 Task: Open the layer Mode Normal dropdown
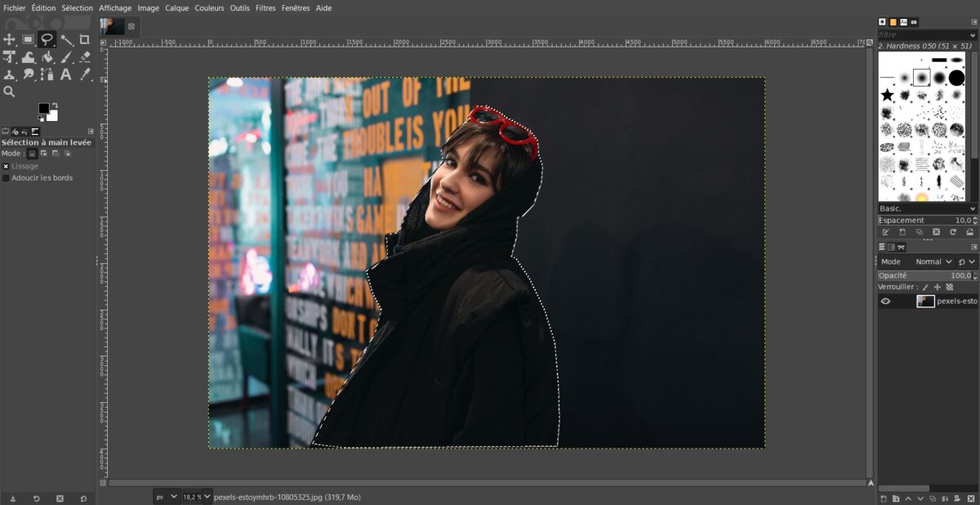pos(933,261)
